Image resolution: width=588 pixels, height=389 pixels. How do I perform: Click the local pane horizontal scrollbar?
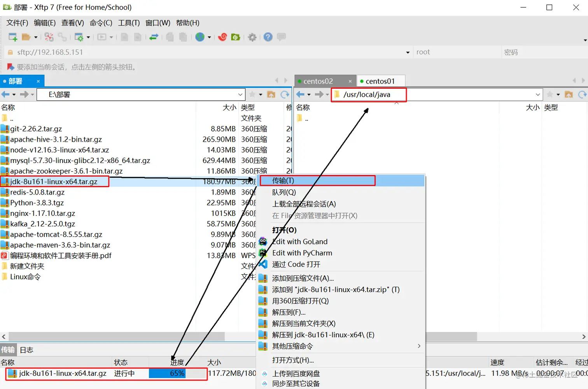tap(117, 336)
